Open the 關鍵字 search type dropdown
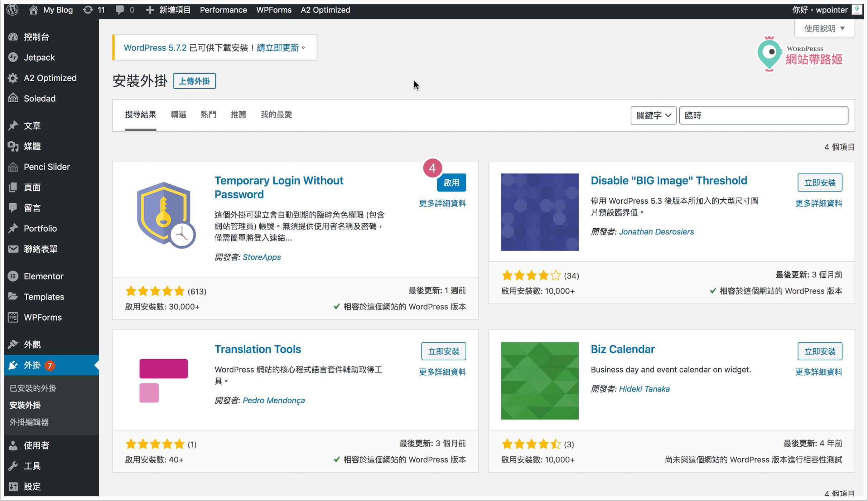The height and width of the screenshot is (501, 868). [x=654, y=115]
